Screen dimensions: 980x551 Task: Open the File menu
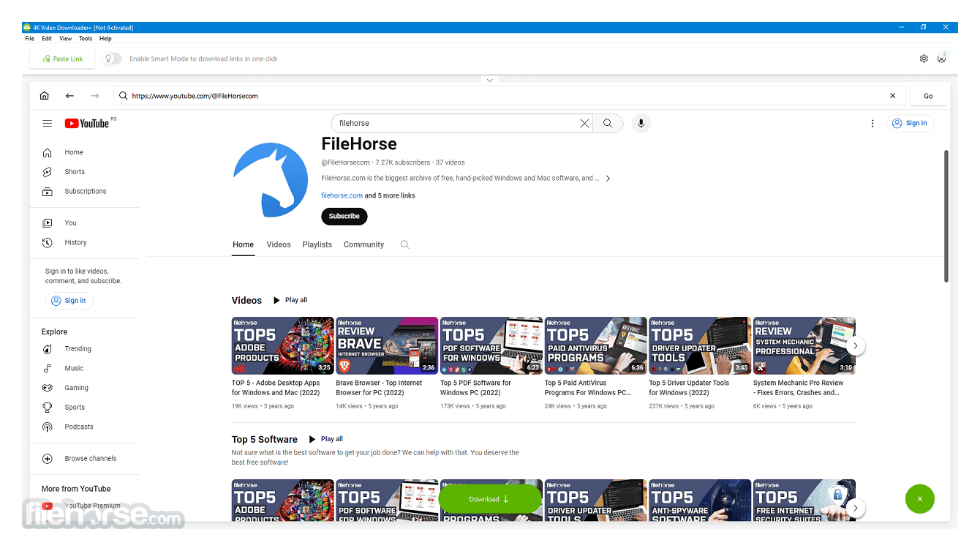pyautogui.click(x=30, y=39)
